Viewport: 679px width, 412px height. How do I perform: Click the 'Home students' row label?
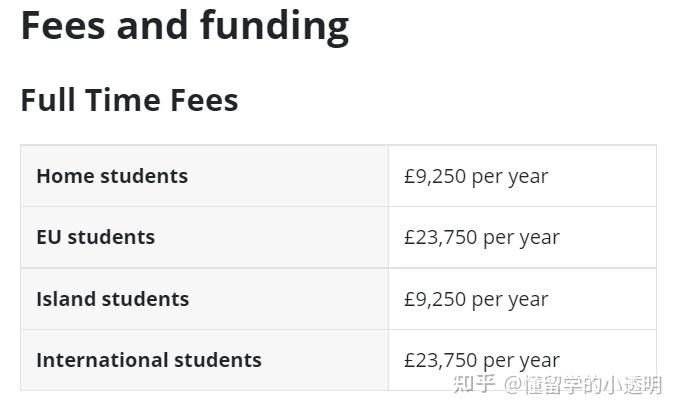pos(112,176)
